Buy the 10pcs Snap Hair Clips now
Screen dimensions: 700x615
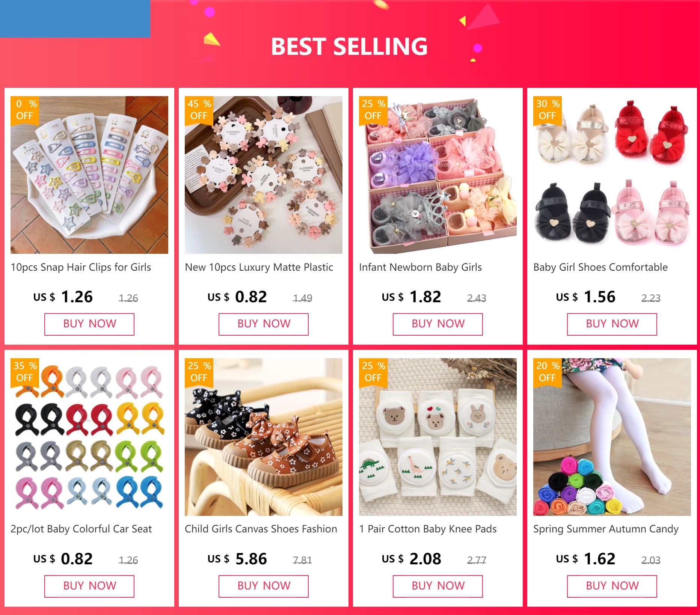[x=89, y=324]
